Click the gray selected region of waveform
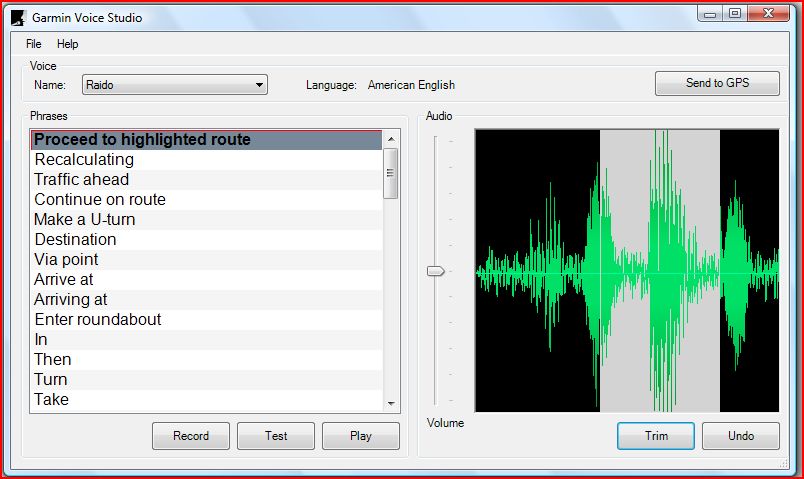The height and width of the screenshot is (479, 804). point(660,271)
